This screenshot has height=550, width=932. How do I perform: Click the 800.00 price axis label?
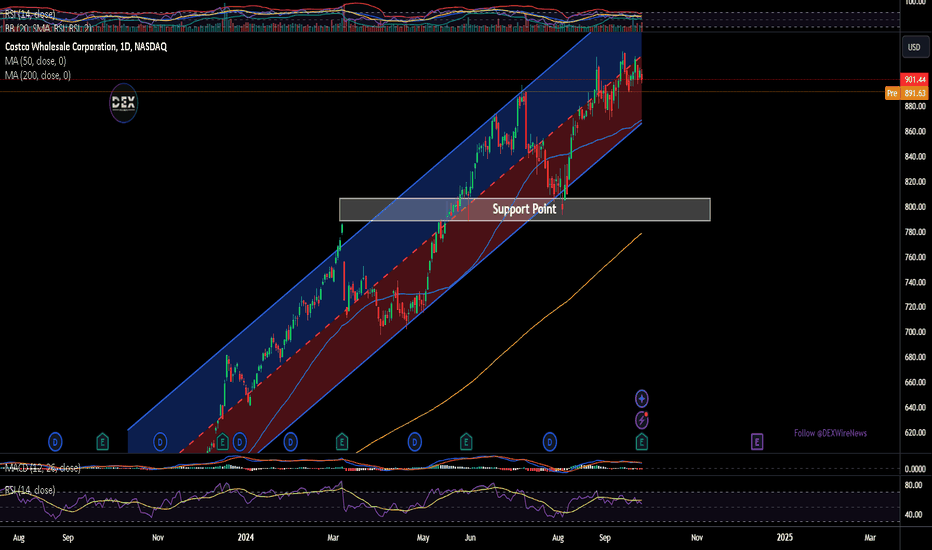click(x=915, y=206)
